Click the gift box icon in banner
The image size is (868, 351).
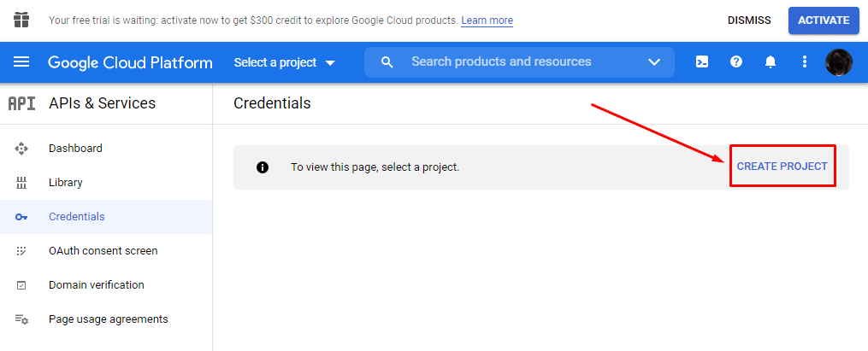click(x=21, y=20)
